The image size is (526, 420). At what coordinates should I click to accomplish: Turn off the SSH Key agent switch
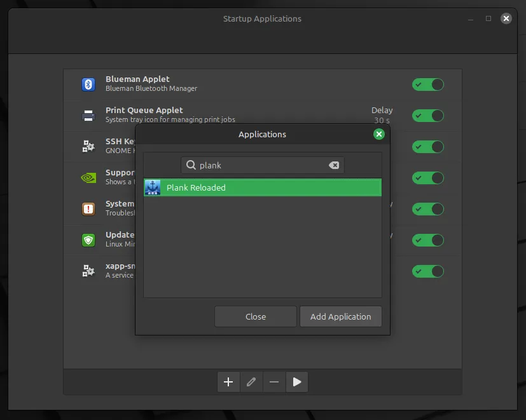[427, 147]
